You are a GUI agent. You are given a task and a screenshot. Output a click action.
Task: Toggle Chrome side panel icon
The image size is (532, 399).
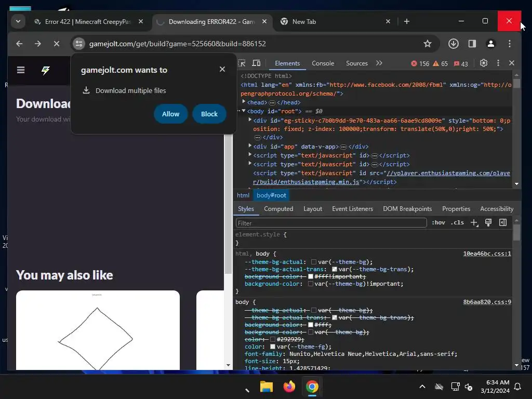click(472, 44)
